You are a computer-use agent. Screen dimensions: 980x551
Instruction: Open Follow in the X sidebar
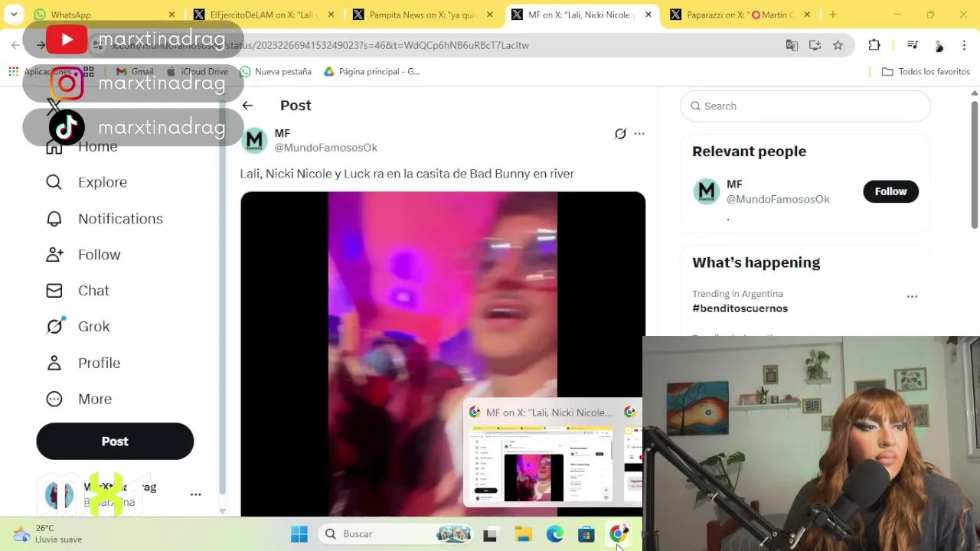(99, 254)
